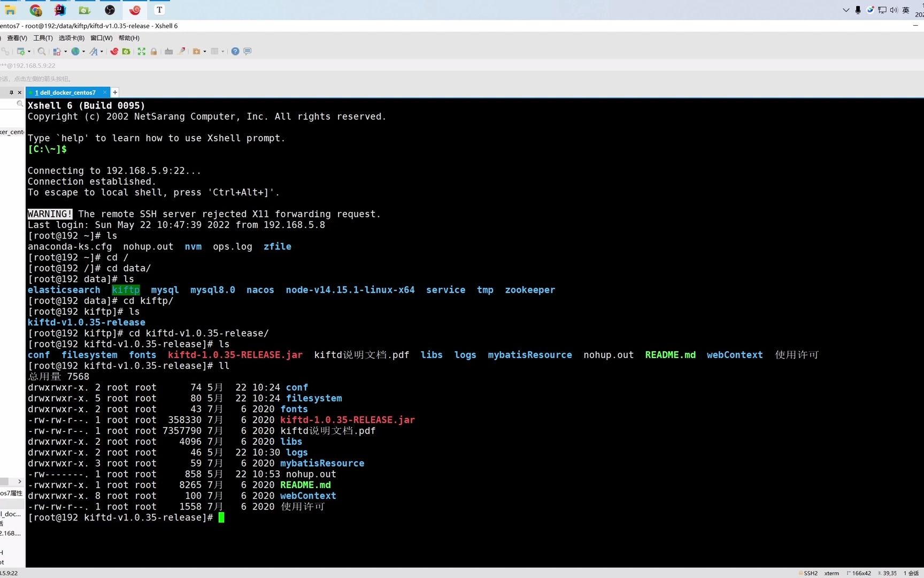Open the 帮助(H) menu
924x578 pixels.
pos(129,38)
